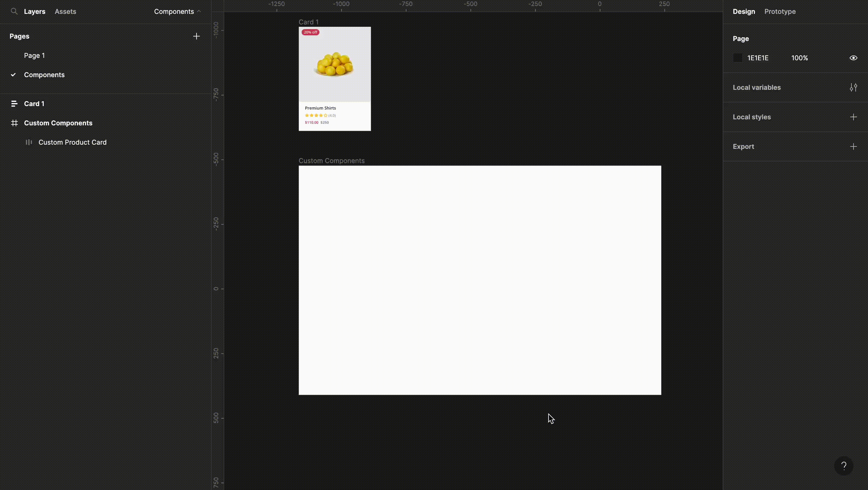Screen dimensions: 868x490
Task: Click the $110.00 price text
Action: pos(311,122)
